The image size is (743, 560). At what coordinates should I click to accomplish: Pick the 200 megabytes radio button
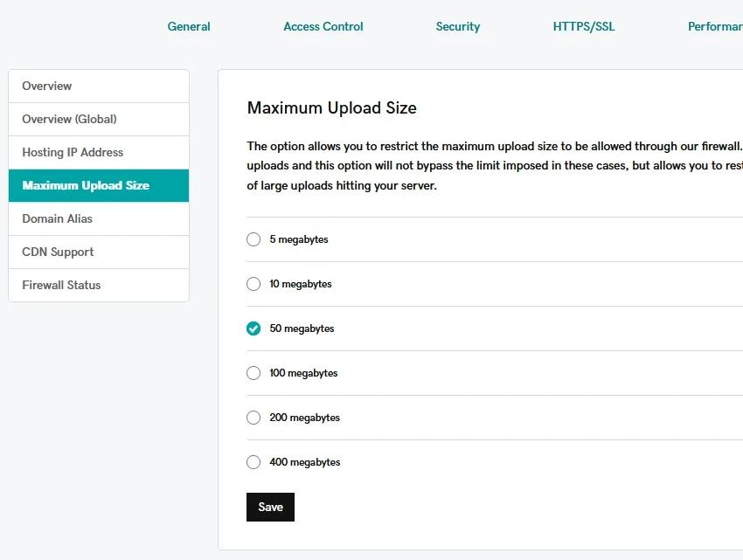253,418
